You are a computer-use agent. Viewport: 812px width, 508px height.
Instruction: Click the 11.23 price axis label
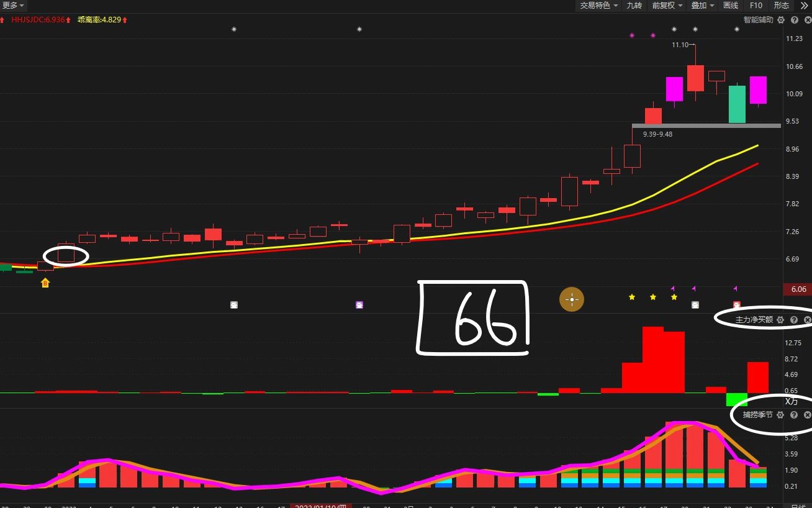794,39
